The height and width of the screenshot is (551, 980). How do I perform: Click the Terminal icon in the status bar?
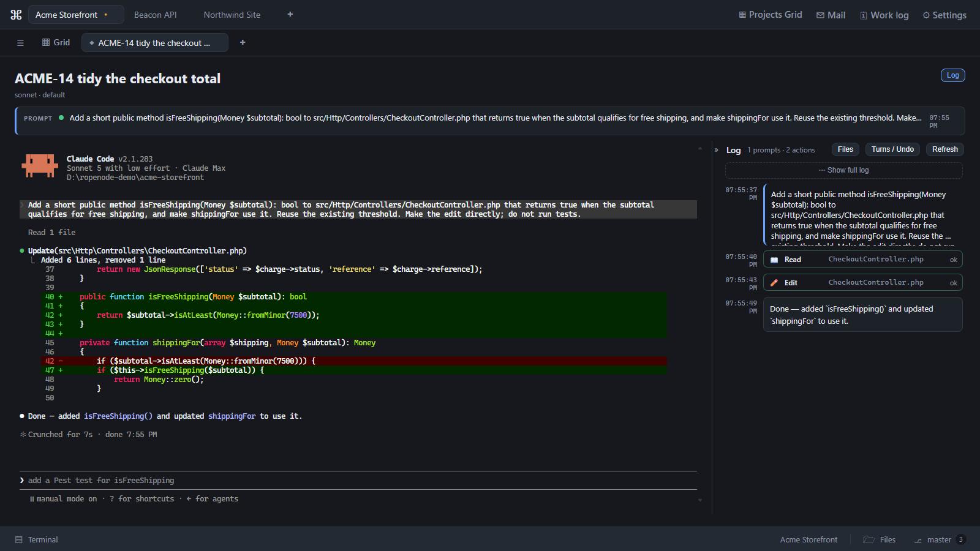coord(19,540)
